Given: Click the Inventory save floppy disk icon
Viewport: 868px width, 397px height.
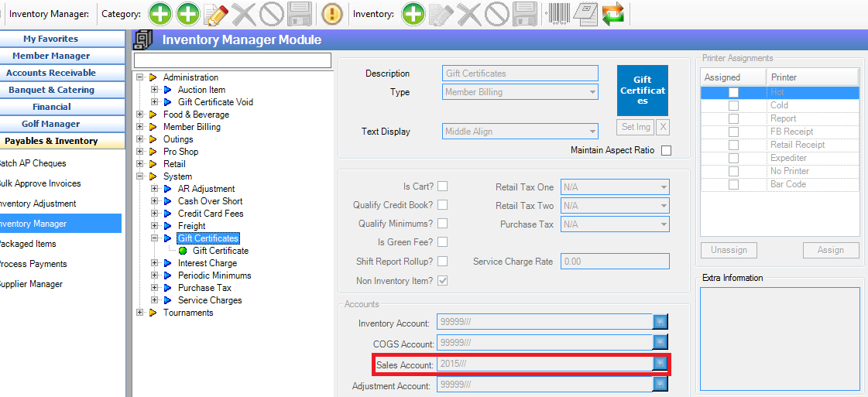Looking at the screenshot, I should pyautogui.click(x=525, y=13).
